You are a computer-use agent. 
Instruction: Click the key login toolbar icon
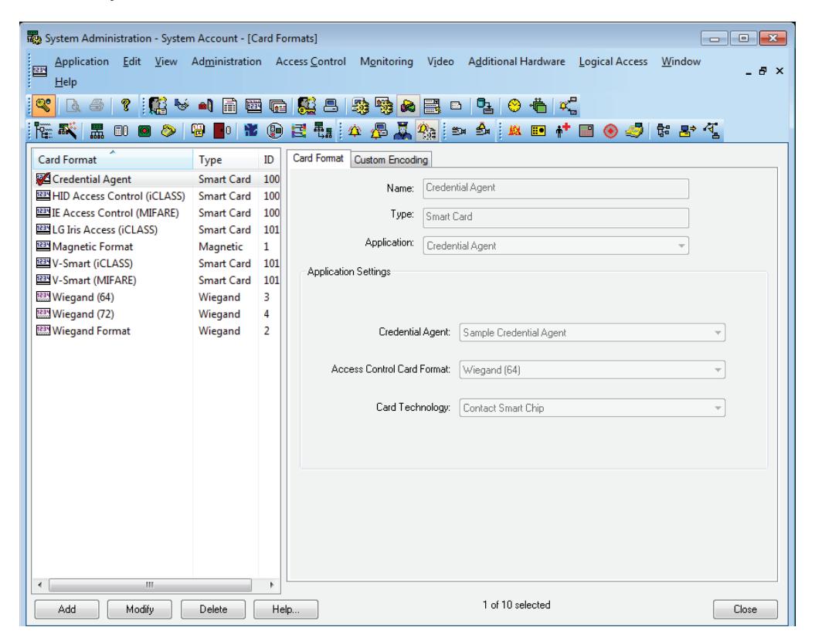click(x=44, y=106)
